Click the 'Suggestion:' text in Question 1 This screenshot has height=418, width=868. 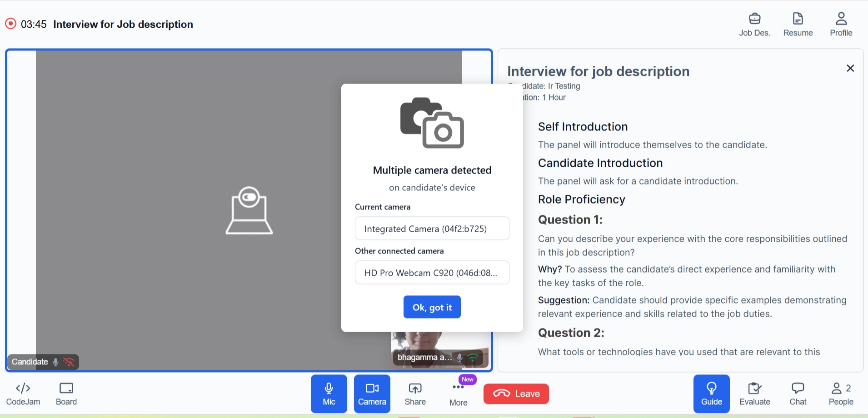[x=564, y=300]
